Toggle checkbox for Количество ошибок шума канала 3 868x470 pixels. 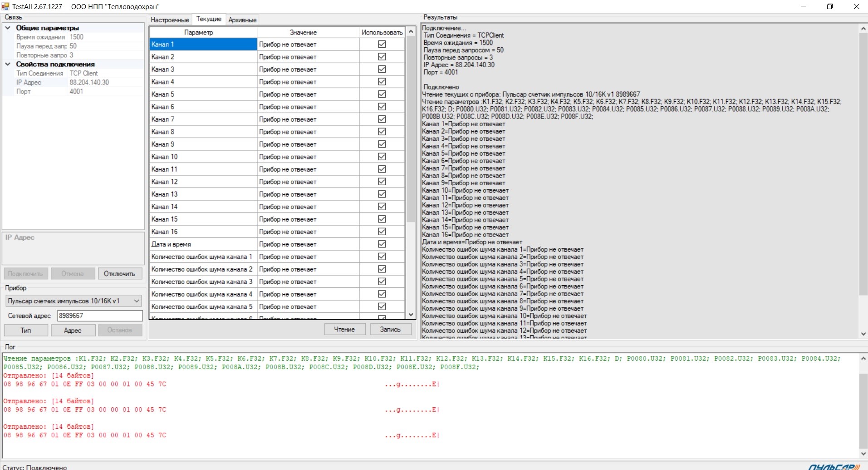(x=382, y=282)
